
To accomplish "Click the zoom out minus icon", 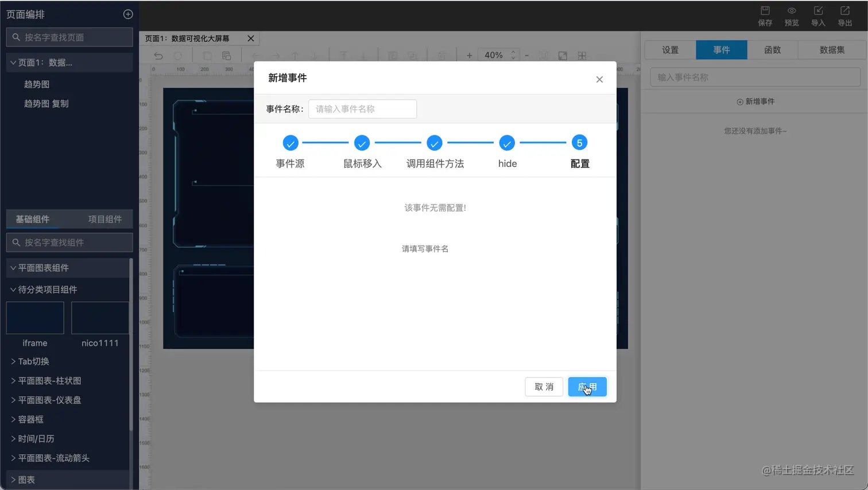I will [526, 56].
